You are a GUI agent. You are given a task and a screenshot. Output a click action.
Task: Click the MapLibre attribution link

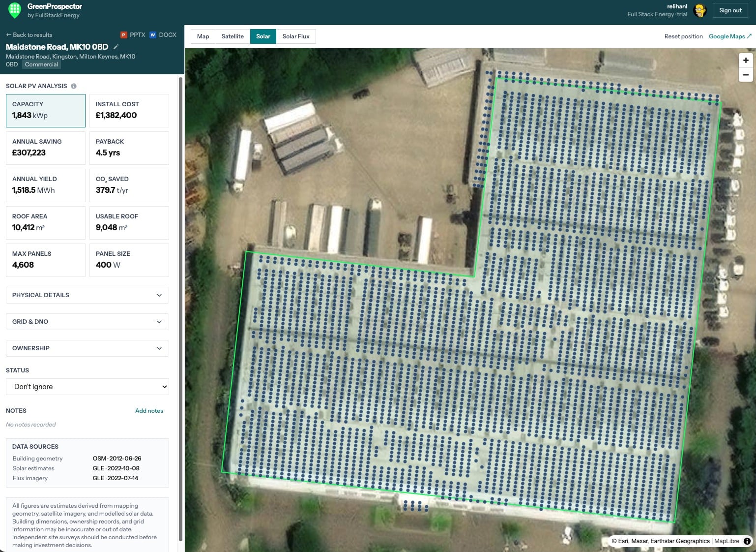pyautogui.click(x=727, y=541)
